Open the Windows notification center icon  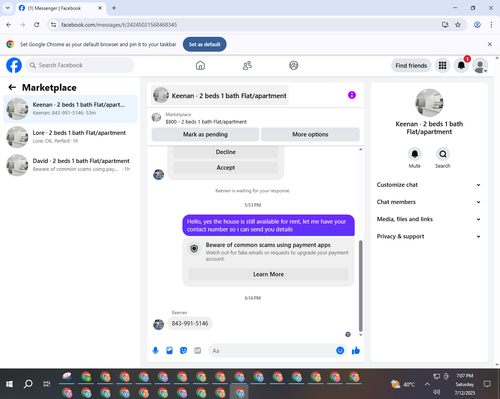tap(487, 384)
